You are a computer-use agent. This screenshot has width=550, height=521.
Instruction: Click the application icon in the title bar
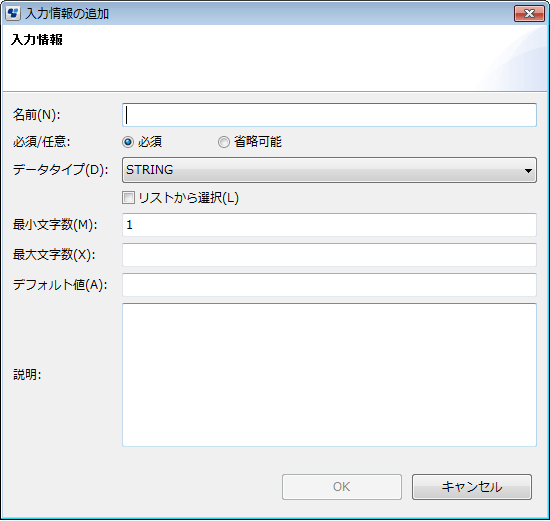click(x=13, y=14)
